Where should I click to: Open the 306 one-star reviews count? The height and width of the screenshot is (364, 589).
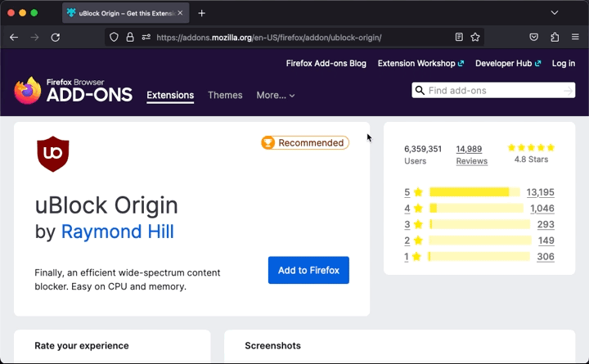click(546, 257)
